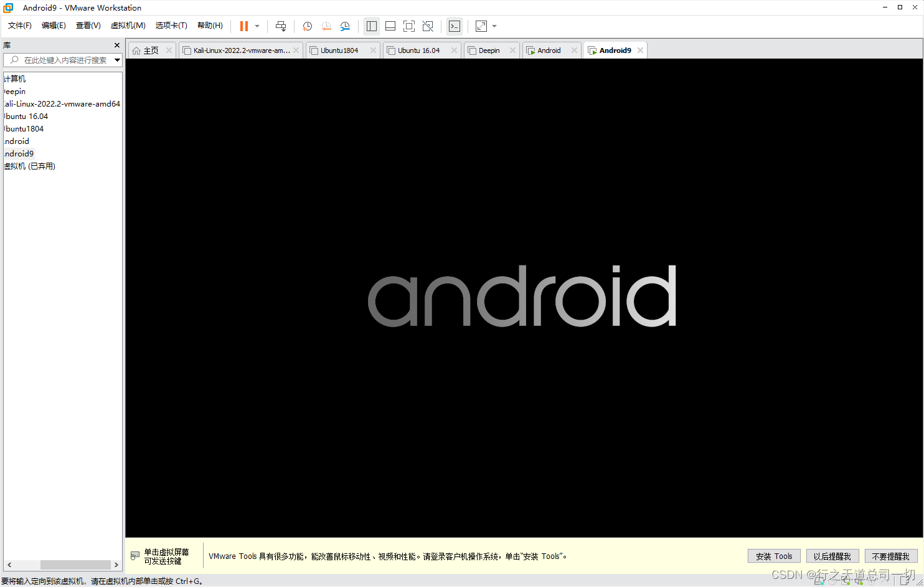Open the 编辑(E) menu
Image resolution: width=924 pixels, height=587 pixels.
(x=54, y=26)
